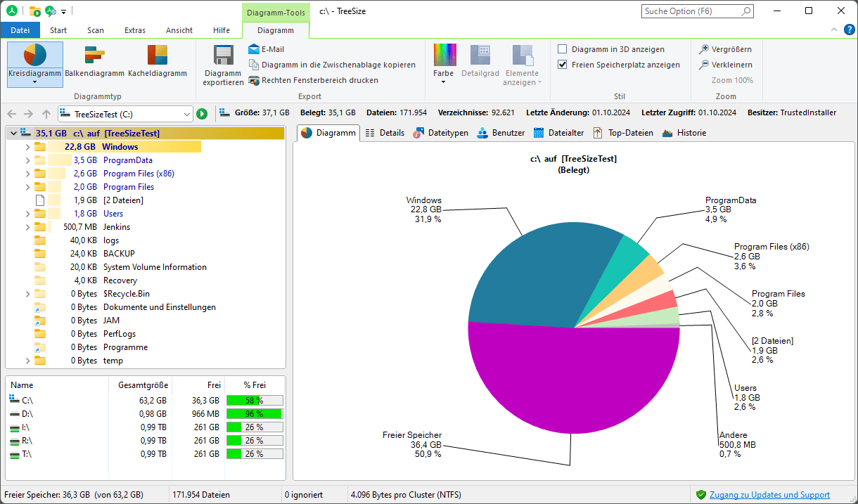The height and width of the screenshot is (504, 858).
Task: Switch to the Dateitypen tab
Action: tap(440, 132)
